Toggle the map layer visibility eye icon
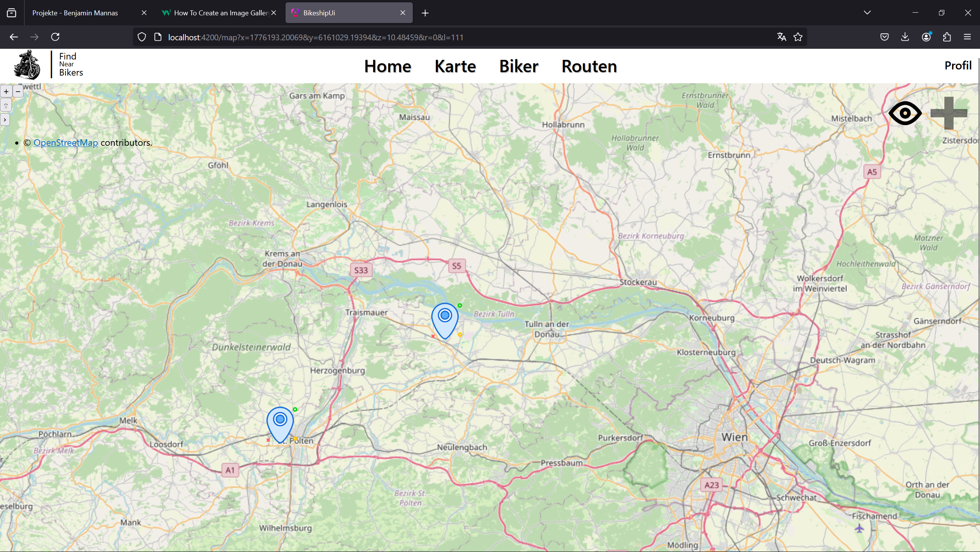The width and height of the screenshot is (980, 552). [904, 112]
